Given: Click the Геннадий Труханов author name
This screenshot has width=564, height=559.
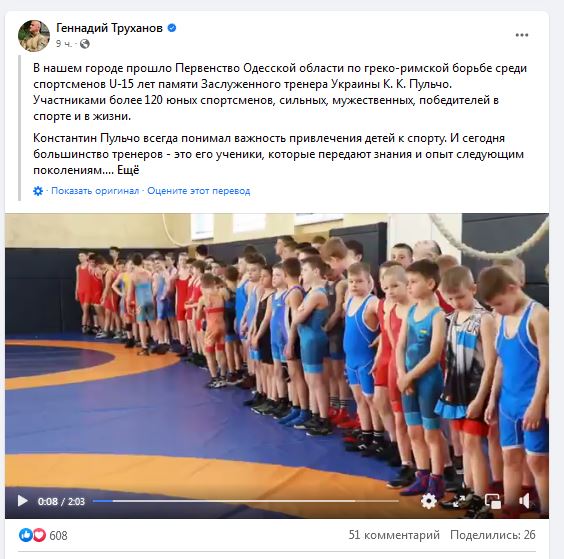Looking at the screenshot, I should pos(109,28).
